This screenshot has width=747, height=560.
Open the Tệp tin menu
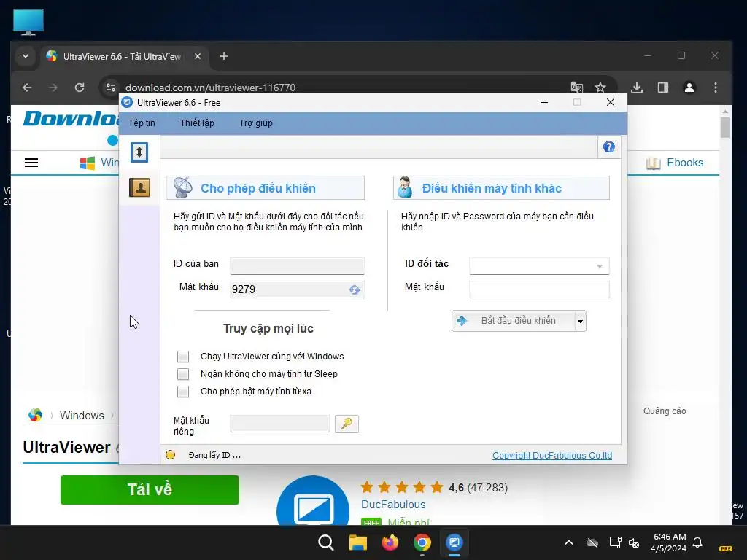pos(142,122)
